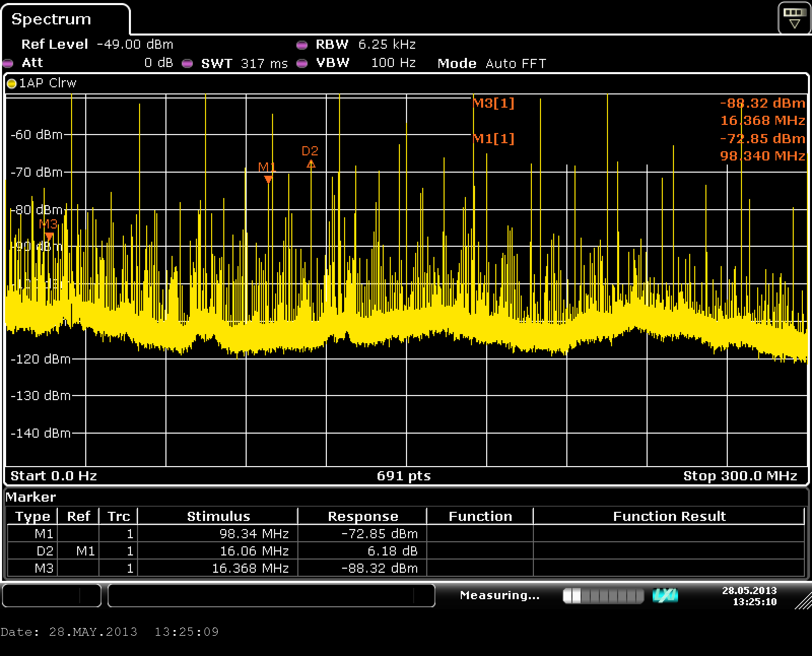
Task: Click the M3[1] marker readout label
Action: pos(494,103)
